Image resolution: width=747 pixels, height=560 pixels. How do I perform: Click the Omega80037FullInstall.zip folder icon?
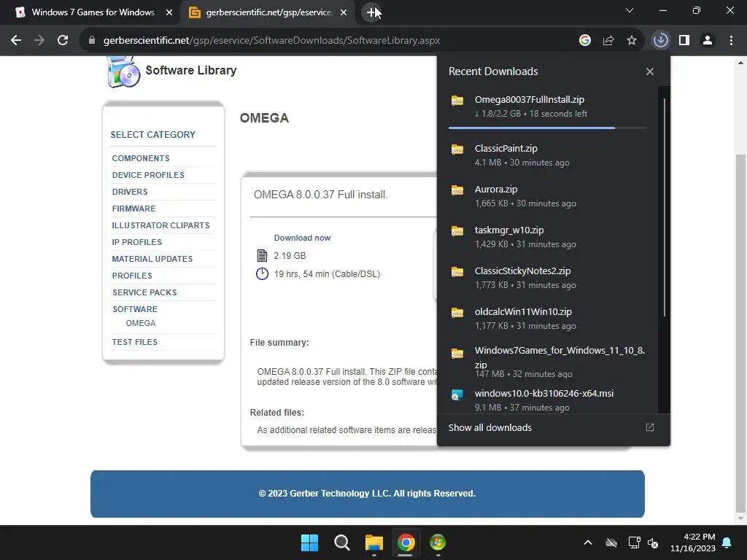pos(457,101)
